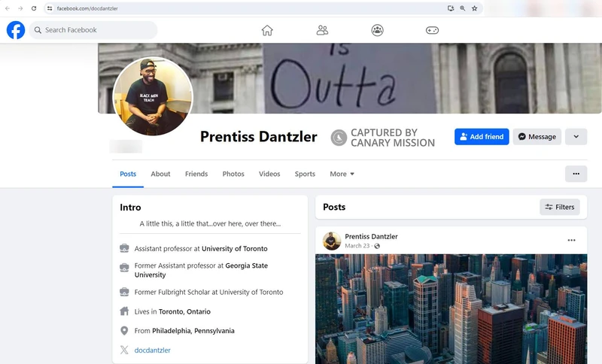Open the profile options three-dot button

tap(576, 174)
